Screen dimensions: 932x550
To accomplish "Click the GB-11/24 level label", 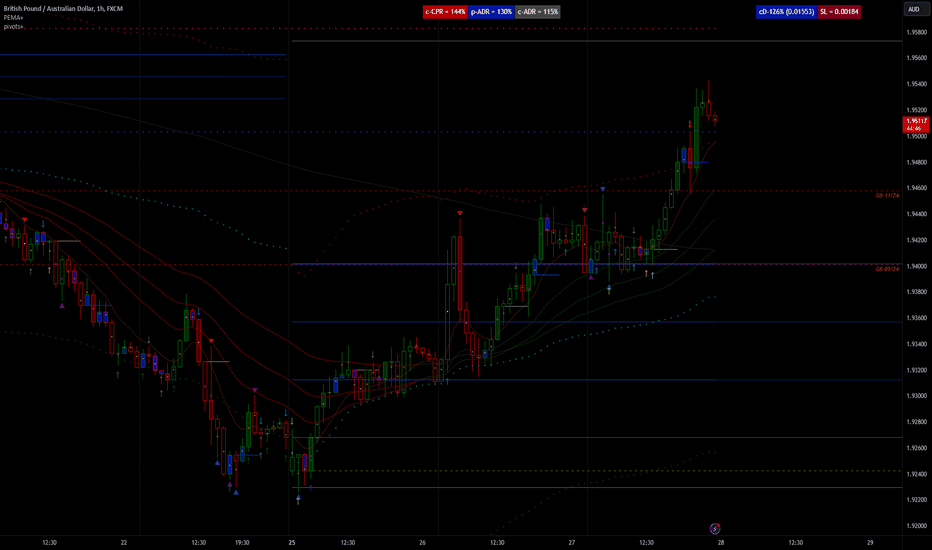I will click(x=887, y=195).
